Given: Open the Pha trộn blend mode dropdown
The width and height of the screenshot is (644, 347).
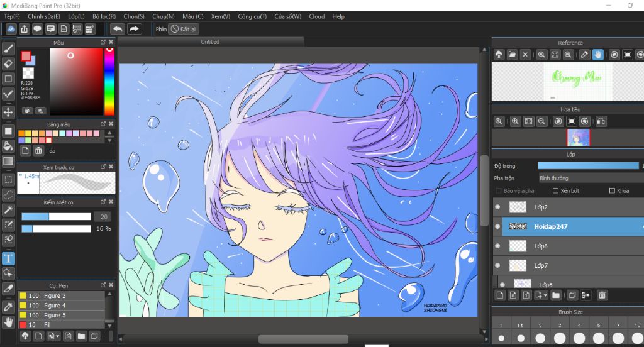Looking at the screenshot, I should pos(591,178).
